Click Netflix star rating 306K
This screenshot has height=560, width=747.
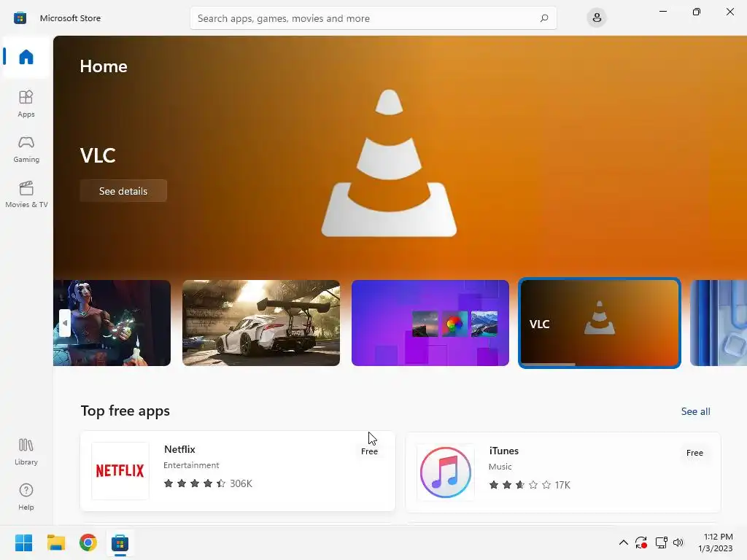208,483
